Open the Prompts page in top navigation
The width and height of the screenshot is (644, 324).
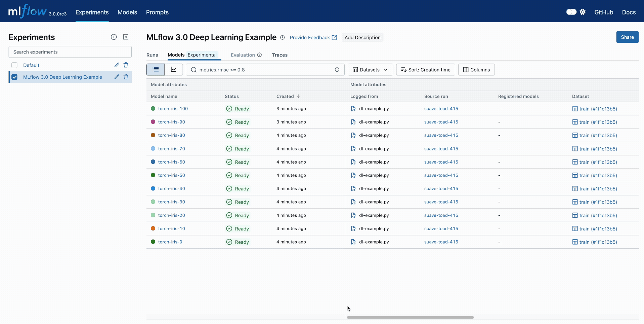pyautogui.click(x=157, y=12)
